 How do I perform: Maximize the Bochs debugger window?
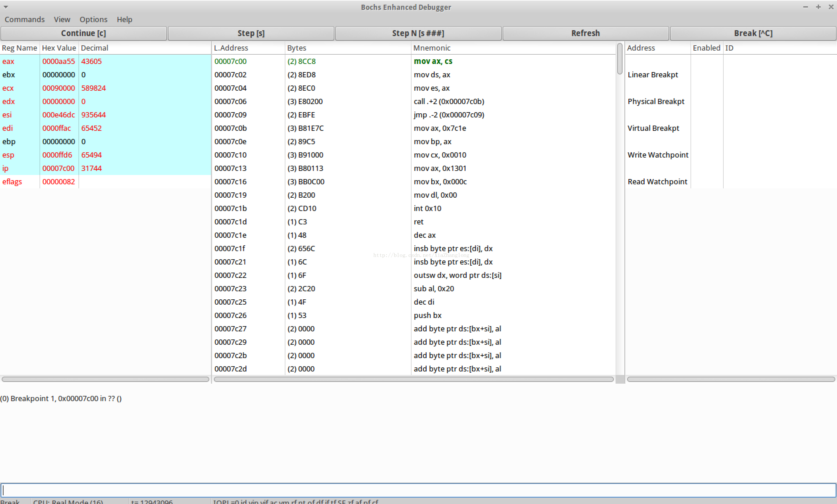[x=818, y=7]
